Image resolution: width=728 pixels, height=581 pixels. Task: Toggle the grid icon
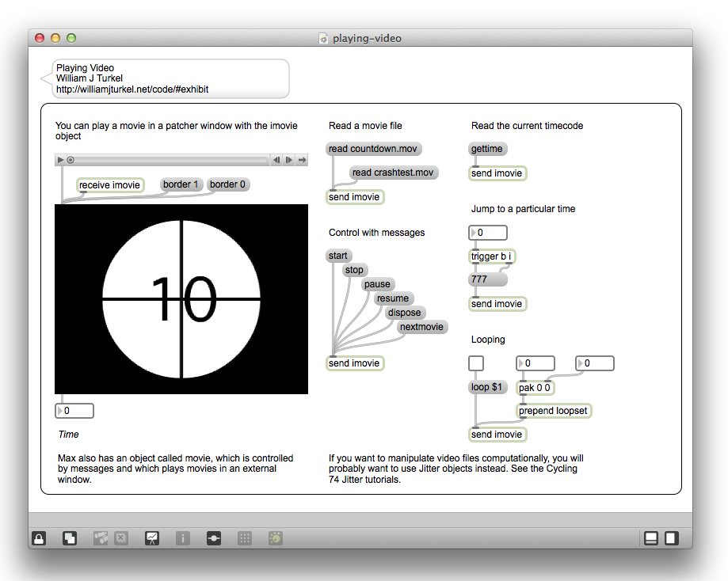245,538
